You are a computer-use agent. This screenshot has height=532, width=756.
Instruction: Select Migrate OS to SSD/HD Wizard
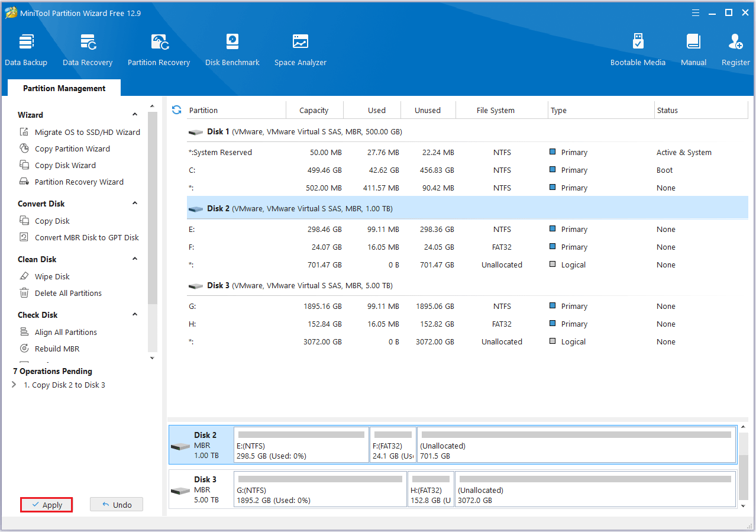tap(87, 132)
